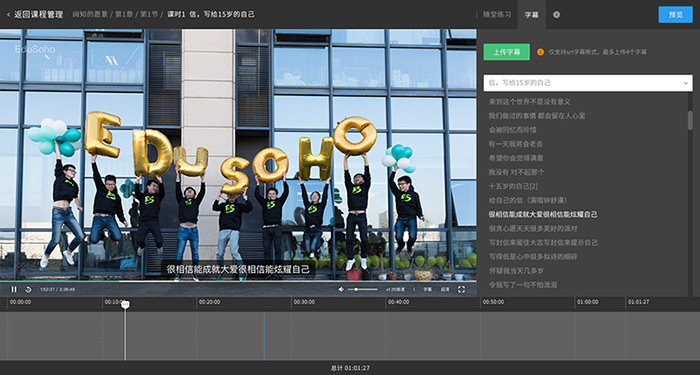Select subtitle line 写得低是心中很多似诗的细碎
Screen dimensions: 700x375
(533, 256)
